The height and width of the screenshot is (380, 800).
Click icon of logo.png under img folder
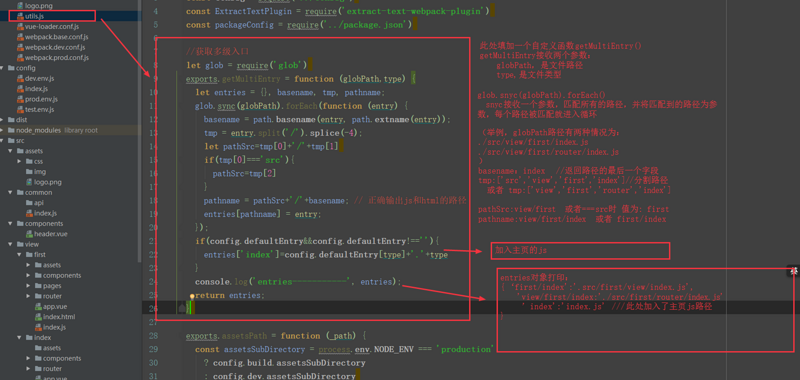click(x=30, y=182)
